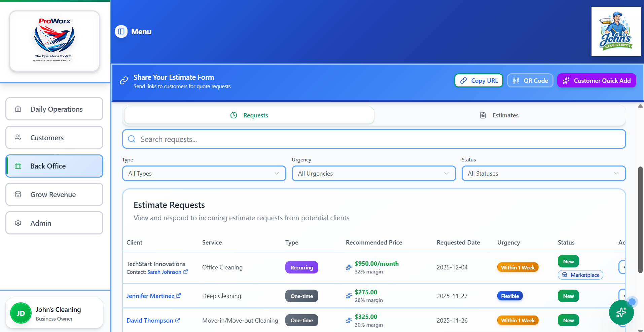Click the floating AI sparkle action button
Image resolution: width=644 pixels, height=332 pixels.
coord(621,312)
